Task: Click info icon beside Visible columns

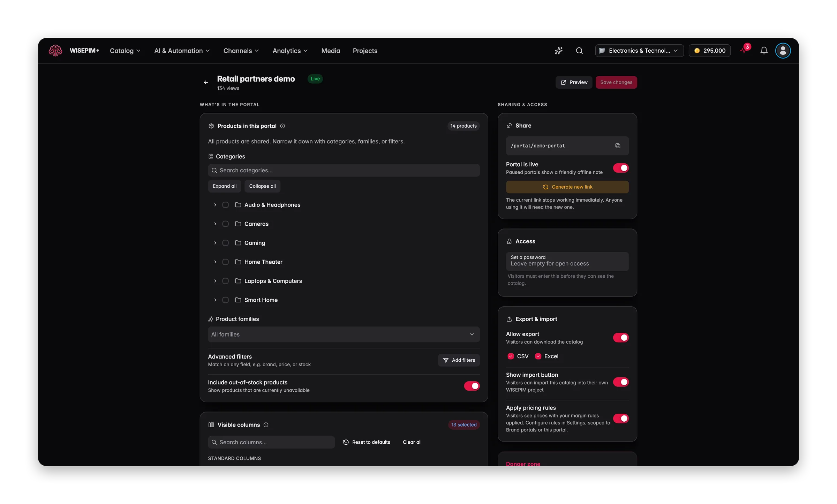Action: coord(266,425)
